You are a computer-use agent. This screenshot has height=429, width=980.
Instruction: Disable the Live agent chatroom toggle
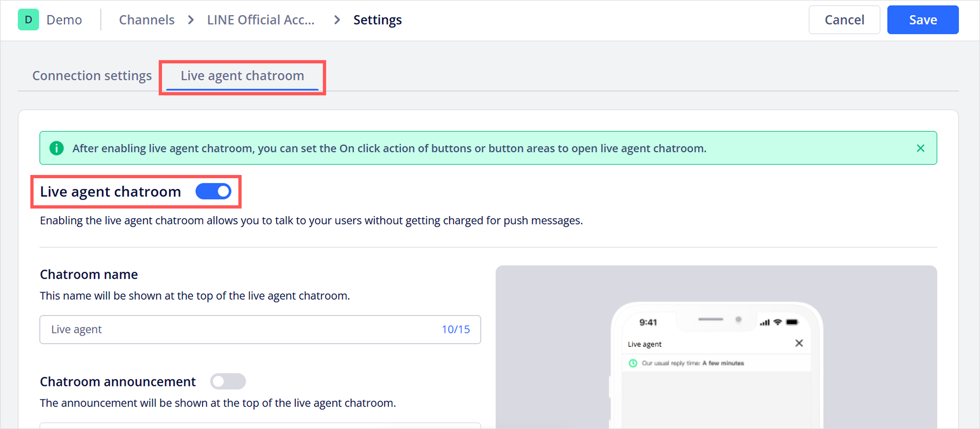click(213, 192)
